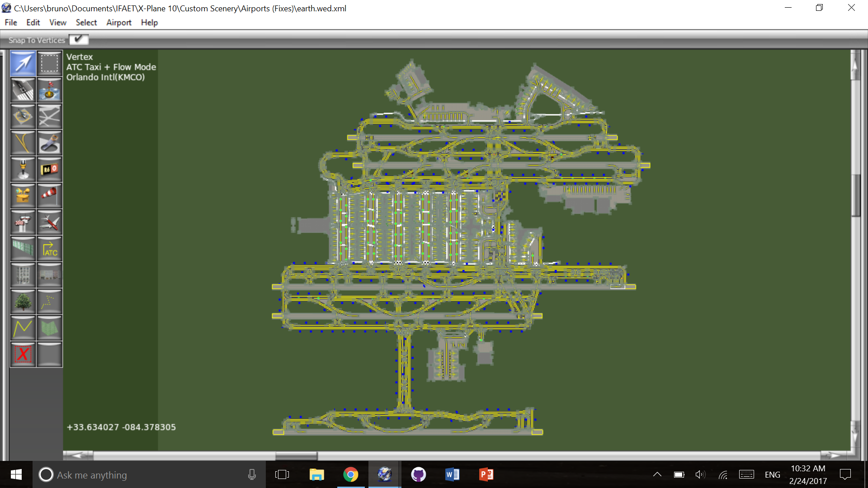The height and width of the screenshot is (488, 868).
Task: Choose the Runway tool
Action: click(x=23, y=90)
